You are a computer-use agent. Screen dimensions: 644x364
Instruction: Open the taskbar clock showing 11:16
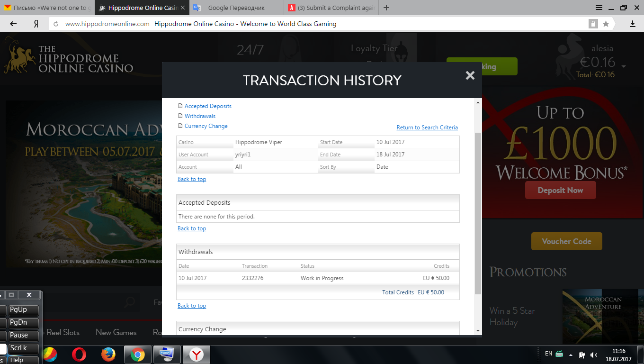[618, 355]
